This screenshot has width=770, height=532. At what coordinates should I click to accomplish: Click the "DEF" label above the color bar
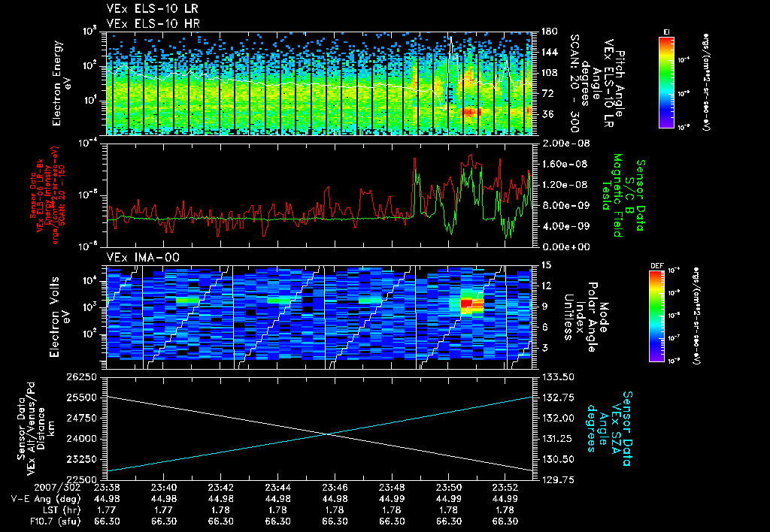[x=656, y=266]
